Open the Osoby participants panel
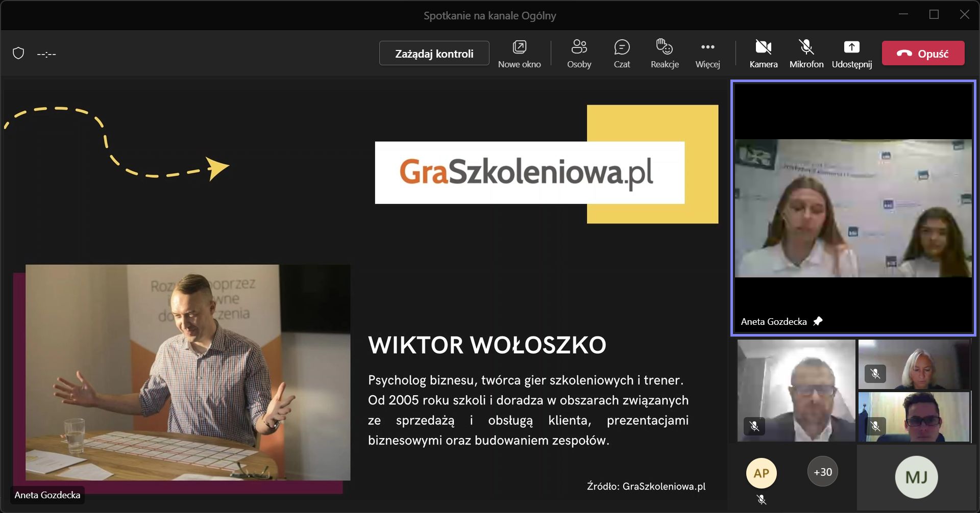980x513 pixels. (x=579, y=54)
